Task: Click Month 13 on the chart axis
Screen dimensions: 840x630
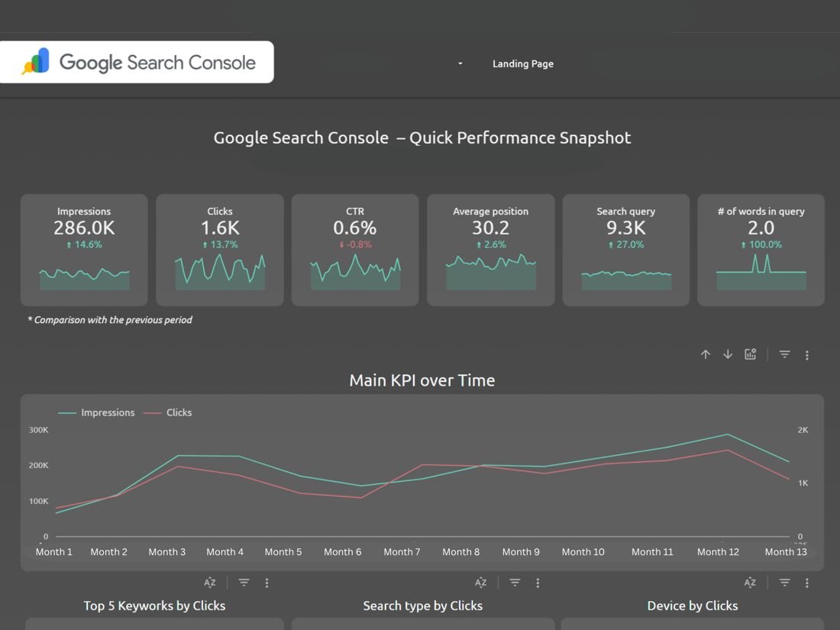Action: [x=785, y=552]
